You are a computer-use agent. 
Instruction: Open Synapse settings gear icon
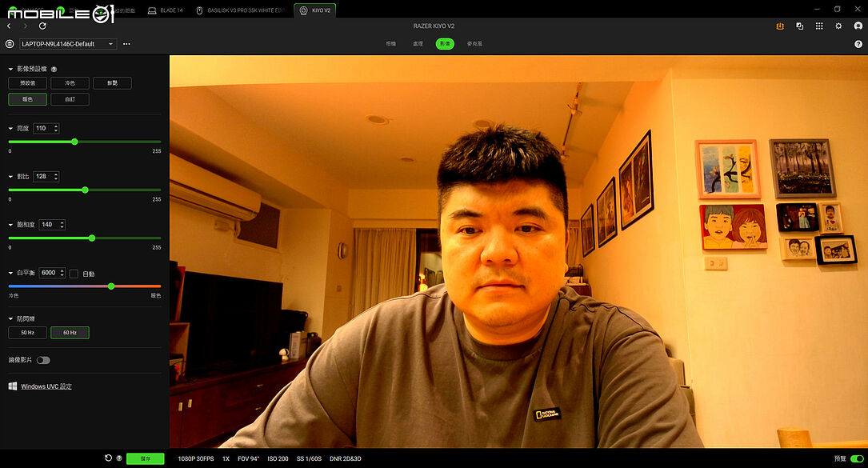838,26
